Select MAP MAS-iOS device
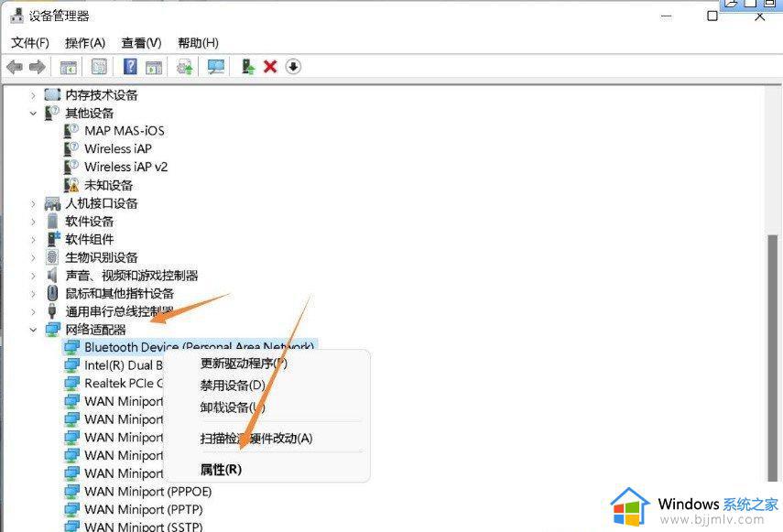The height and width of the screenshot is (532, 783). (x=125, y=131)
